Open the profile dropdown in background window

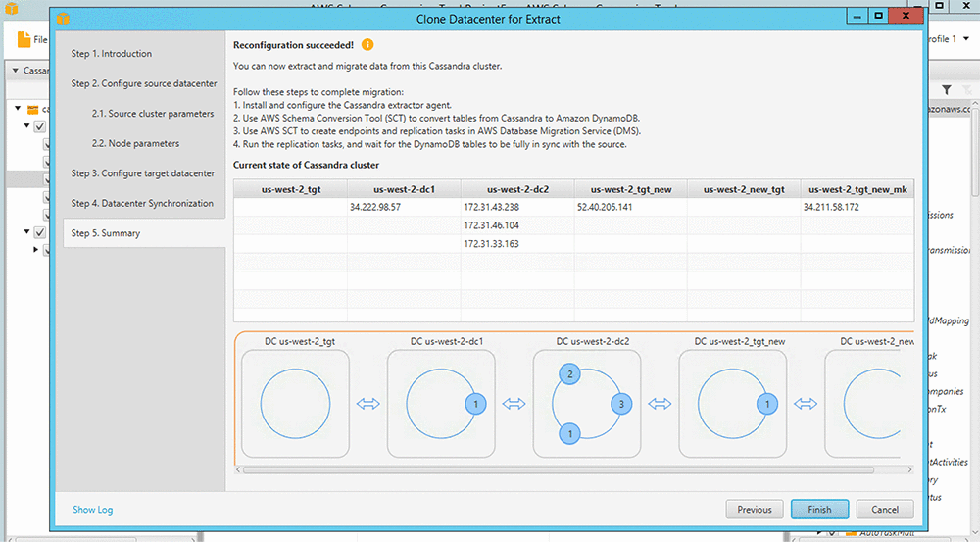point(966,39)
